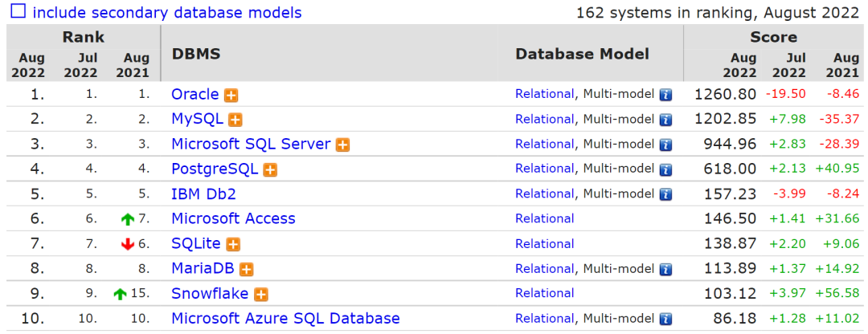Click orange plus icon next to Oracle
The height and width of the screenshot is (334, 868).
[x=231, y=95]
